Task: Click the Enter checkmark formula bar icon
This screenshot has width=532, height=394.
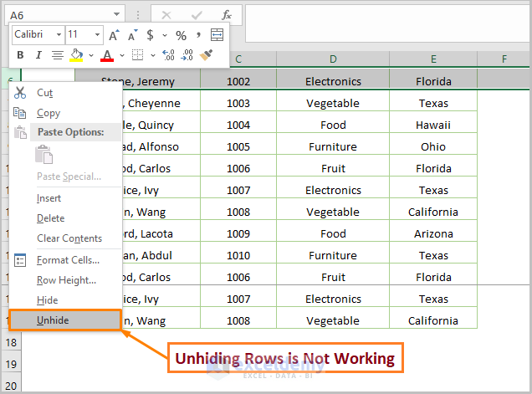Action: pos(197,15)
